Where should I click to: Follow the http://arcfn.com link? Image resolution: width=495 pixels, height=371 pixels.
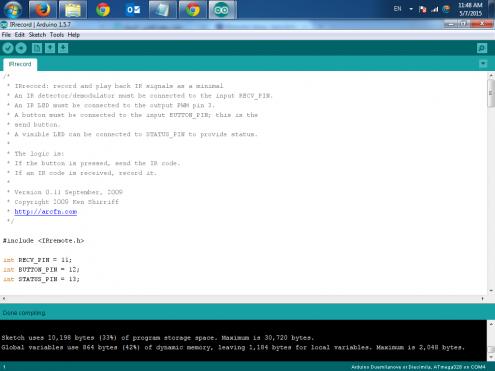click(x=46, y=212)
